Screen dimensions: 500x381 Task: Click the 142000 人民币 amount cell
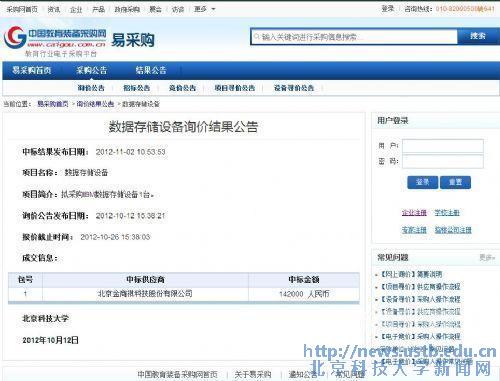304,294
